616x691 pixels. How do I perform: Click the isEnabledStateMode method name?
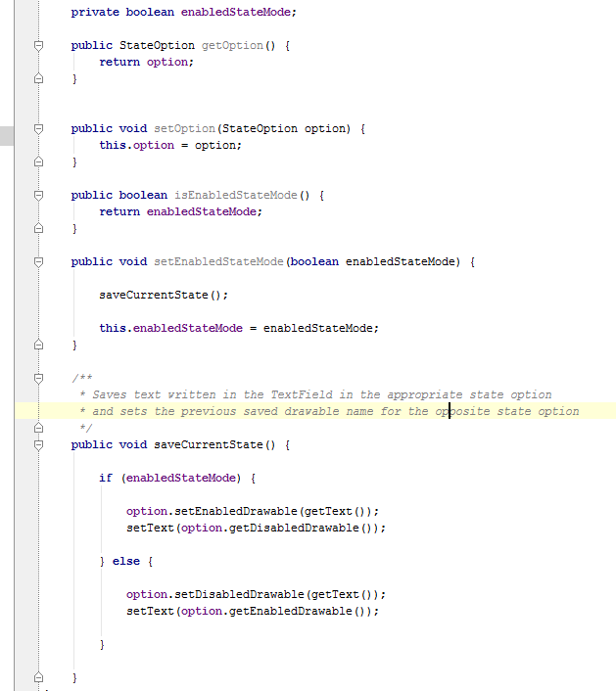(x=236, y=195)
